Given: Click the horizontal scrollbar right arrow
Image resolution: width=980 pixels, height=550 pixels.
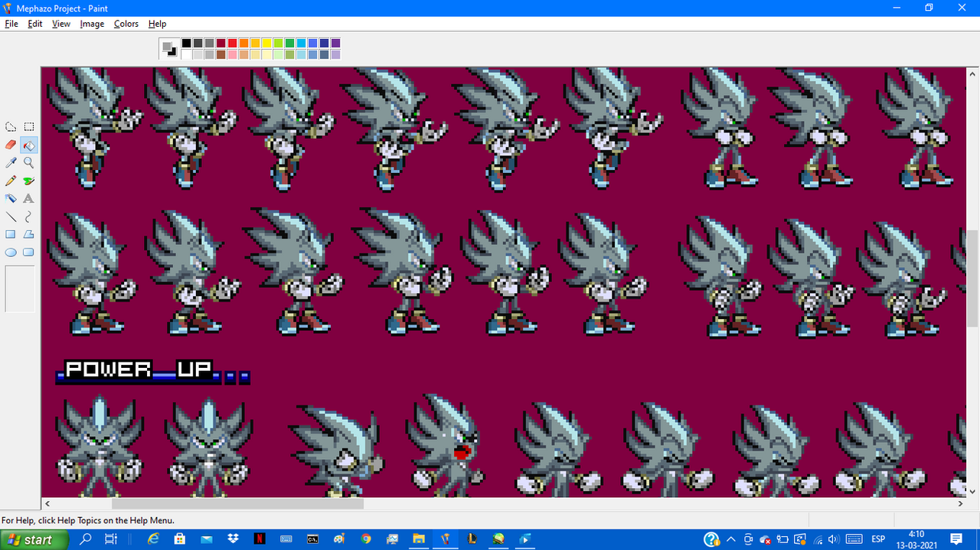Looking at the screenshot, I should (x=960, y=503).
